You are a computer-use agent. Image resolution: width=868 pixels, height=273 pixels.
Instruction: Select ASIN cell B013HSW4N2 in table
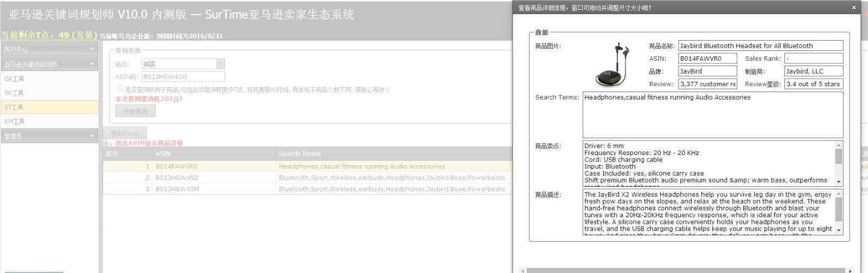214,178
